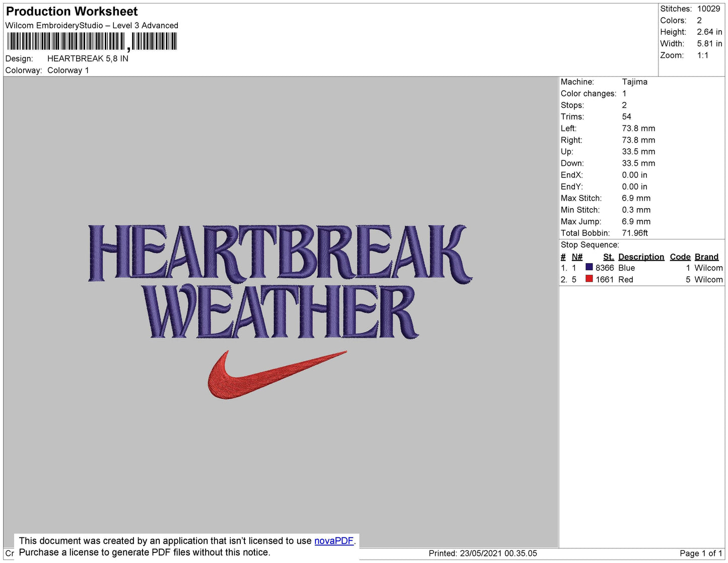The image size is (728, 563).
Task: Click the Code column header
Action: point(680,257)
